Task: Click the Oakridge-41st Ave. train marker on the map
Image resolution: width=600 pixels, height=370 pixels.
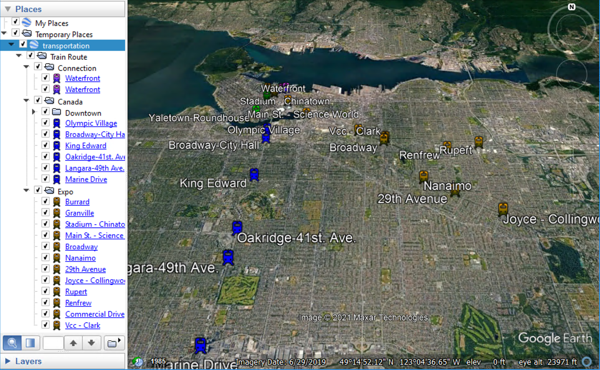Action: 237,228
